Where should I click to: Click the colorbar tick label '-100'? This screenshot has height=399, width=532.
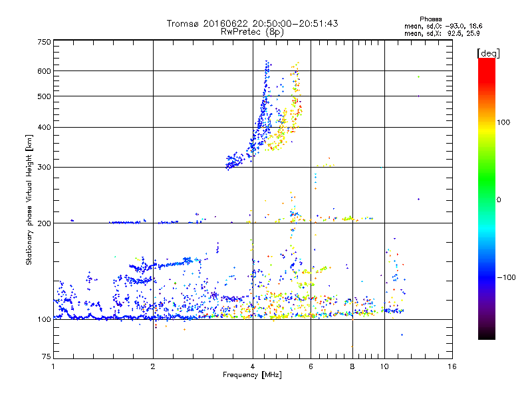tap(506, 277)
